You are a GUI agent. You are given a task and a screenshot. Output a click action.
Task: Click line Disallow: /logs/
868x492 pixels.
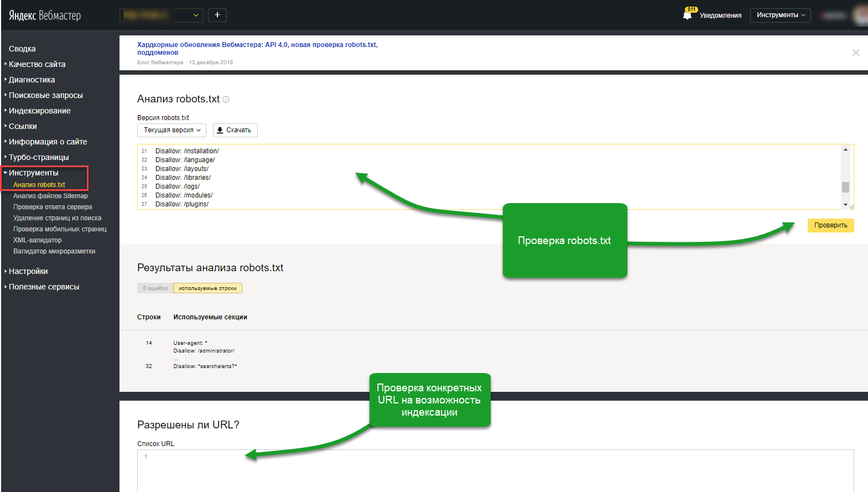(x=178, y=187)
